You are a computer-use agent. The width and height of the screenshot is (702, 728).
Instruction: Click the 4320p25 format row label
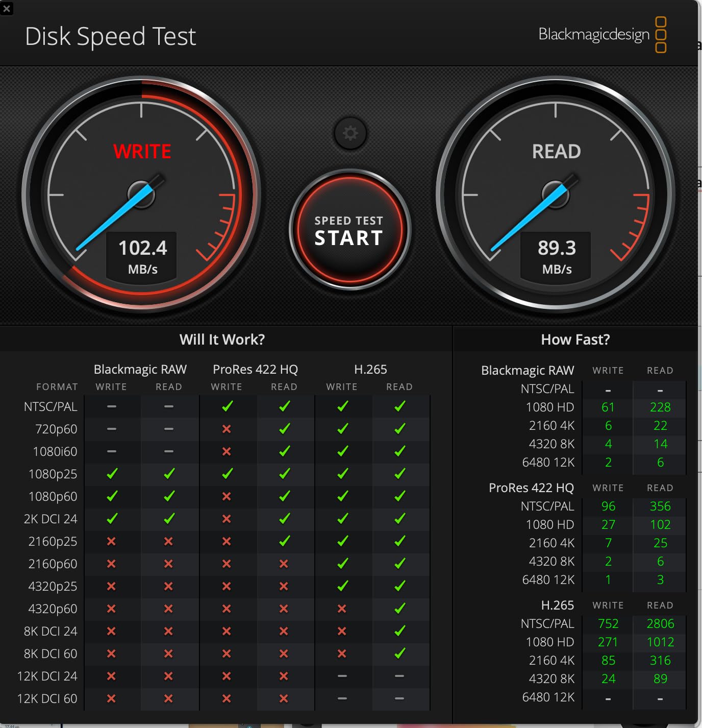coord(53,586)
